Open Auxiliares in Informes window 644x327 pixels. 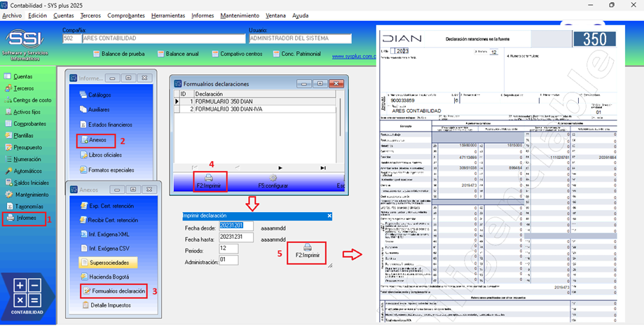tap(95, 109)
